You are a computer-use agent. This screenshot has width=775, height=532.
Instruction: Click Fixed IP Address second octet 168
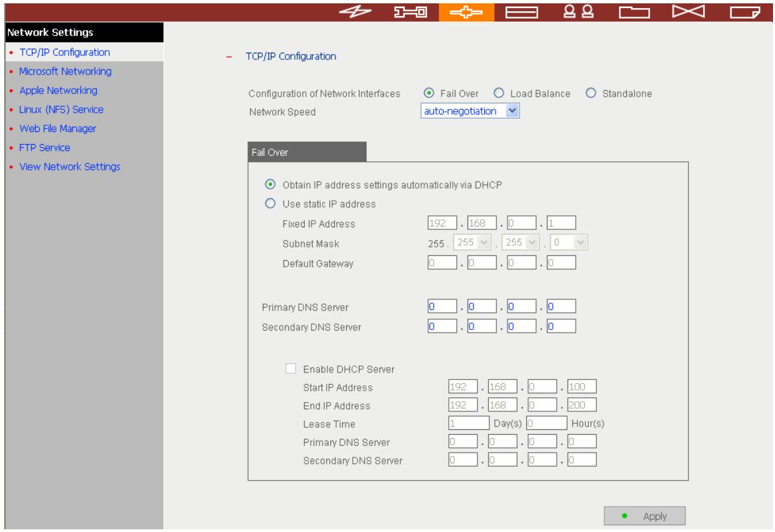(482, 223)
